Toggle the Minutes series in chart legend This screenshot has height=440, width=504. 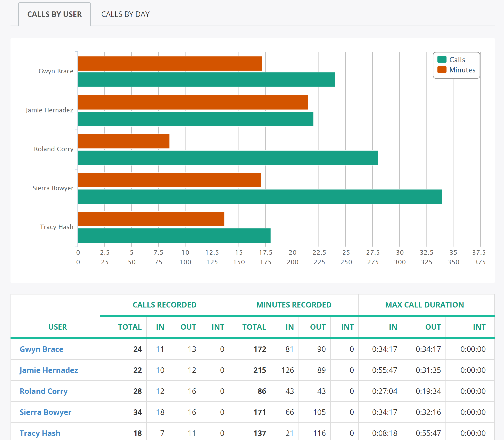[456, 70]
